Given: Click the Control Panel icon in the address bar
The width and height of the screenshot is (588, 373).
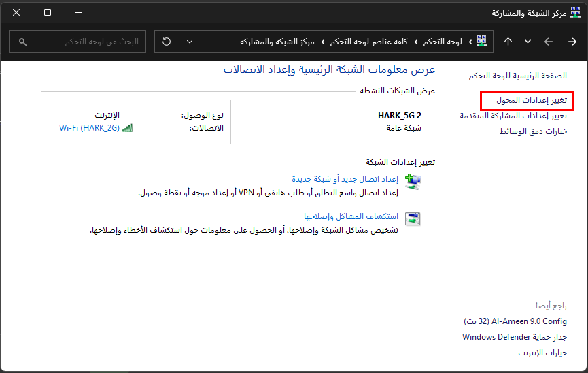Looking at the screenshot, I should coord(481,42).
